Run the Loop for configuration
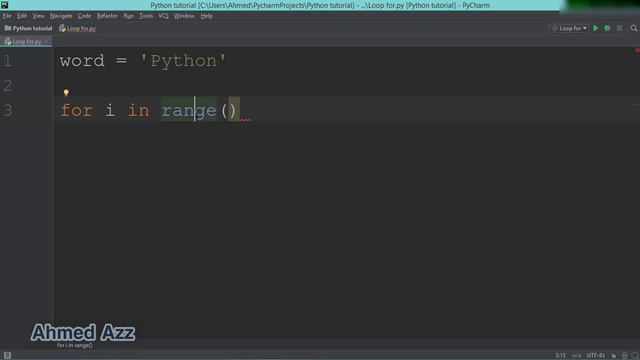Image resolution: width=640 pixels, height=360 pixels. tap(596, 28)
